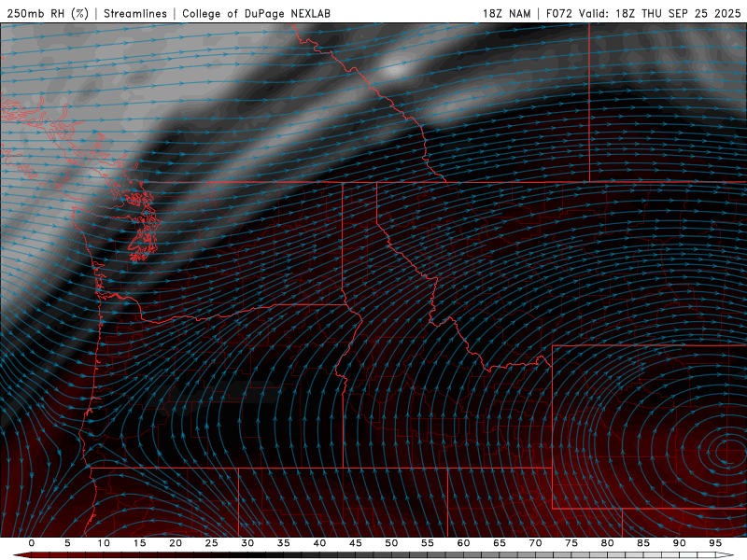Click the dark red low-end legend swatch
This screenshot has width=747, height=560.
click(22, 555)
